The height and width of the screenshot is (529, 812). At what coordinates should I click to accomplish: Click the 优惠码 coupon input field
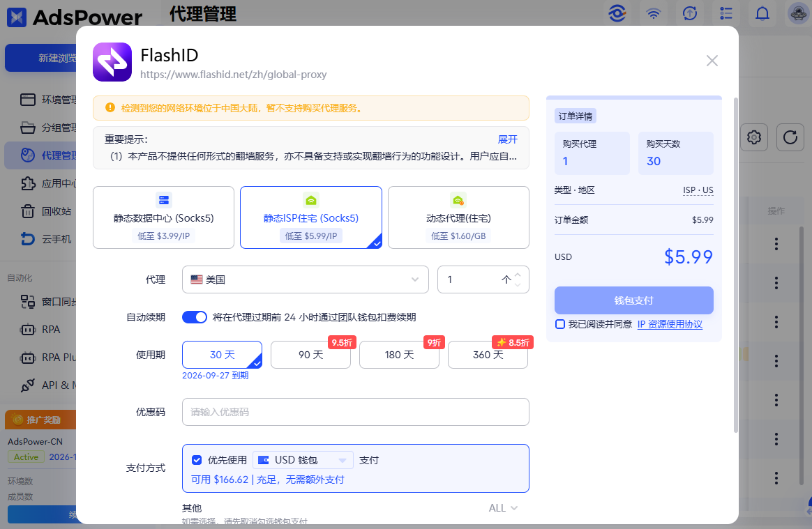355,412
